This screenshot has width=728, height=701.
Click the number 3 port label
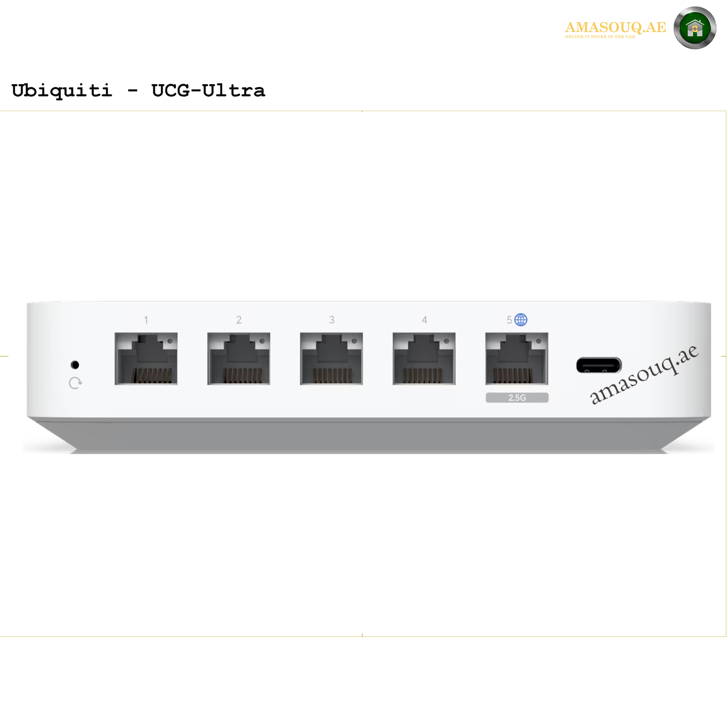(x=331, y=320)
